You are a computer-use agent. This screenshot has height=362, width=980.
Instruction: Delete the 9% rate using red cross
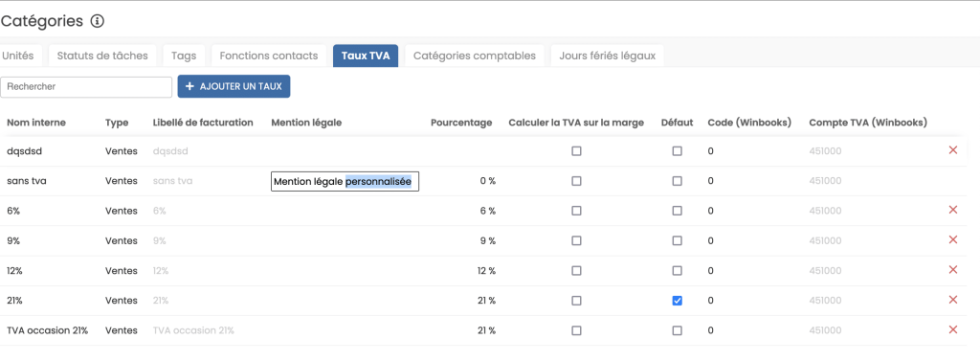(x=953, y=240)
